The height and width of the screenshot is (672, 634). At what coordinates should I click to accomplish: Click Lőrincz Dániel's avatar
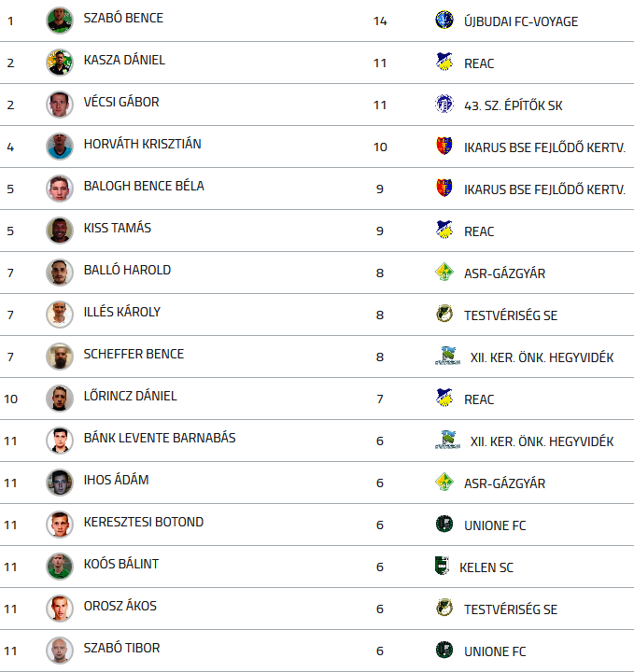click(x=60, y=398)
